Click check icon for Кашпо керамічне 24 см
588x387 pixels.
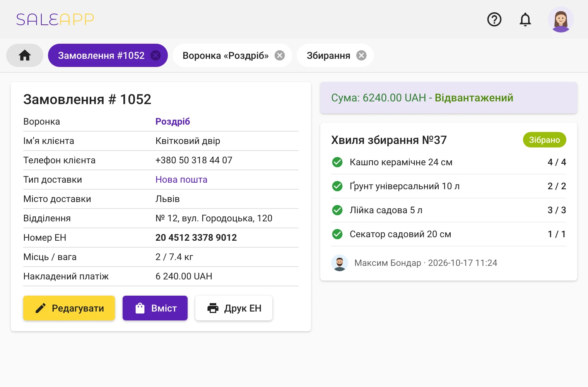337,162
